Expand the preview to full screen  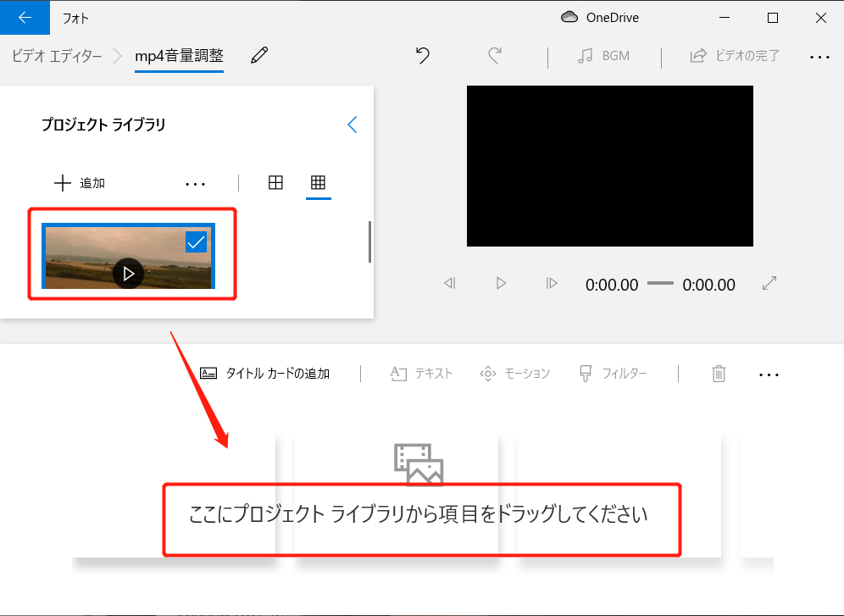pyautogui.click(x=769, y=283)
